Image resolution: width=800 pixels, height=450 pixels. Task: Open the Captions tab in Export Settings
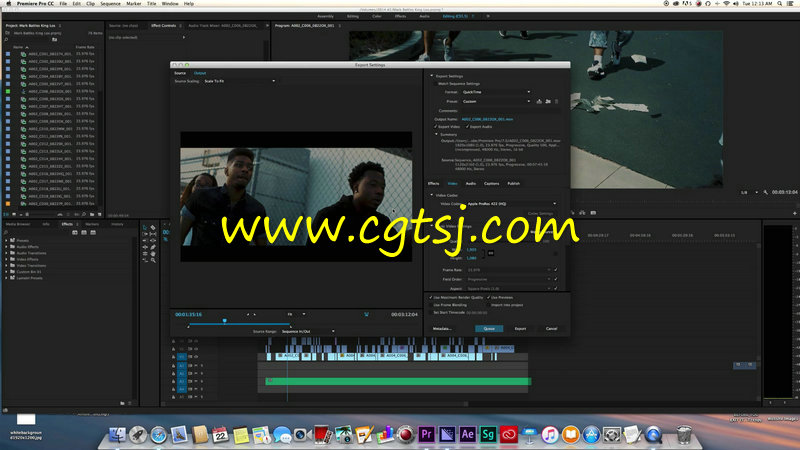pyautogui.click(x=491, y=184)
